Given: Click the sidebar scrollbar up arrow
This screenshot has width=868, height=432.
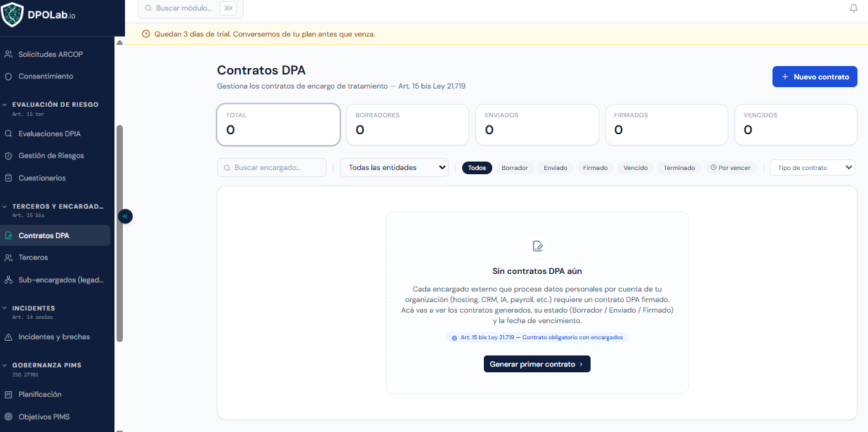Looking at the screenshot, I should 119,42.
